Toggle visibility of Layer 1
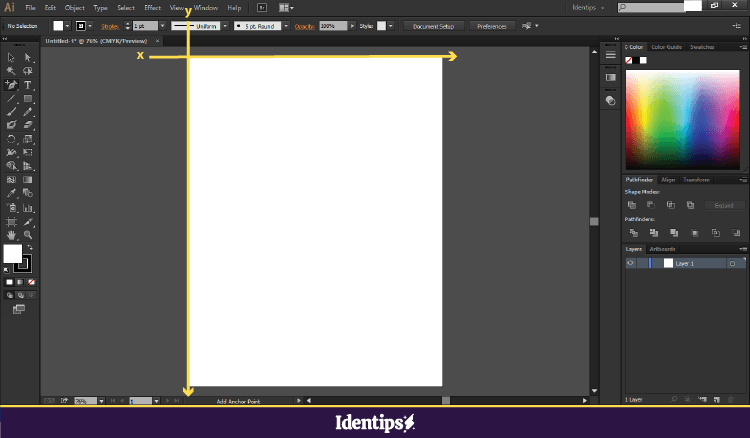The image size is (750, 438). tap(630, 263)
